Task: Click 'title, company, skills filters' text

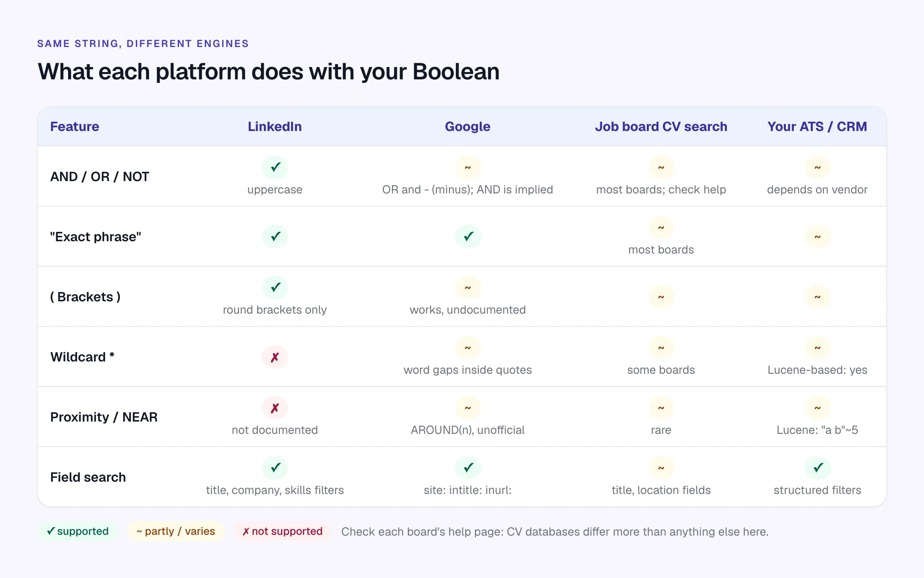Action: pos(275,490)
